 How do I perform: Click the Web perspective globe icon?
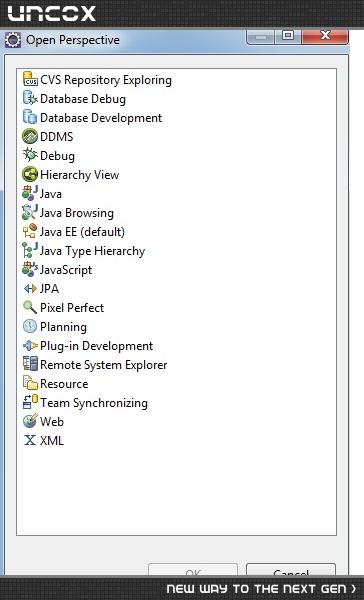(30, 421)
